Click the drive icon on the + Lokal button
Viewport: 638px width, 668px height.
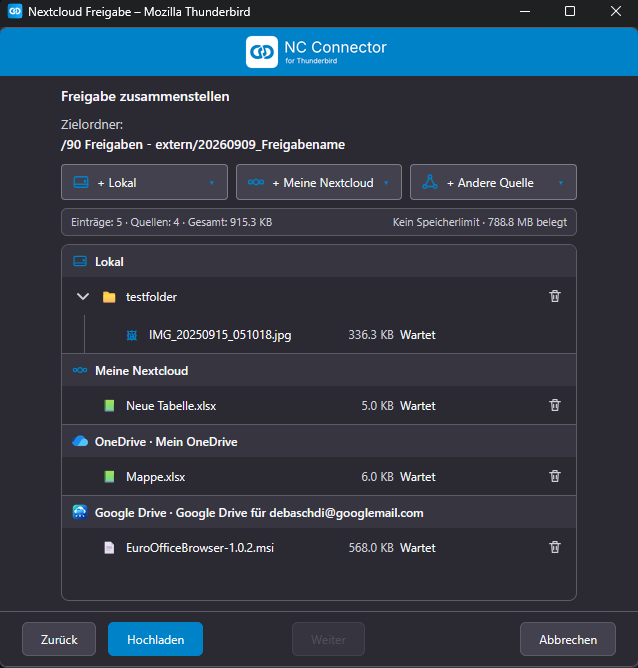81,182
